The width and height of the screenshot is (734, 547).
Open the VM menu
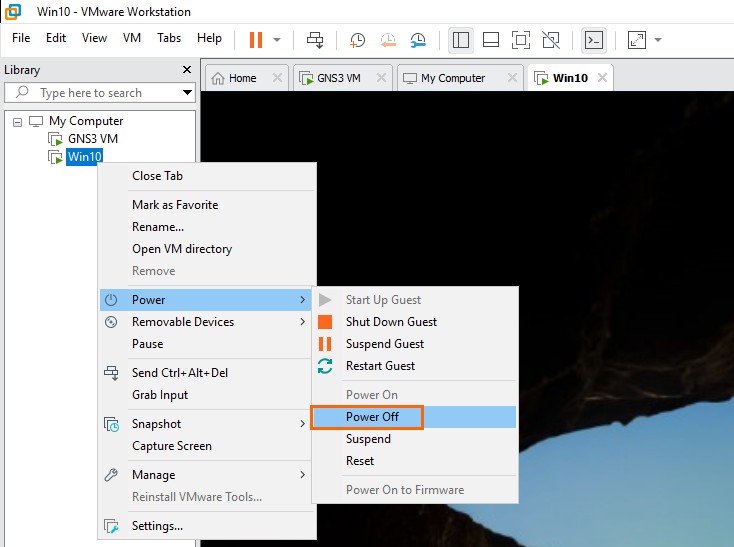(132, 38)
